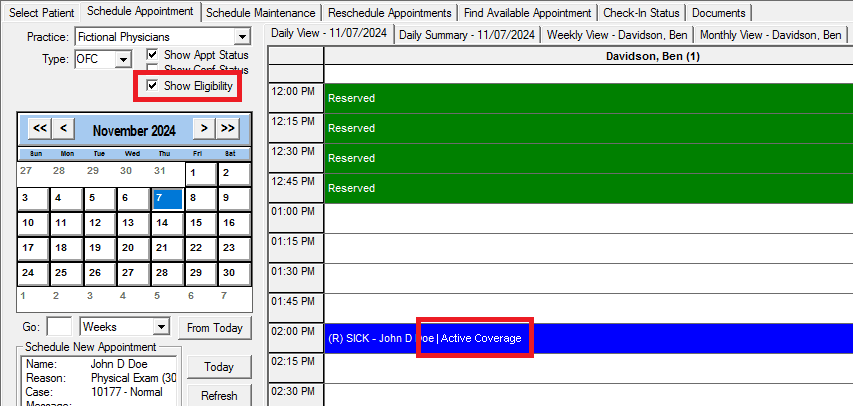Click the empty 01:15 PM slot

tap(589, 248)
